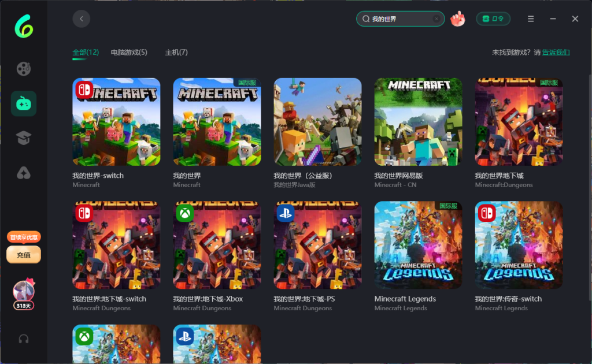592x364 pixels.
Task: Focus the search field containing 我的世界
Action: [x=400, y=19]
